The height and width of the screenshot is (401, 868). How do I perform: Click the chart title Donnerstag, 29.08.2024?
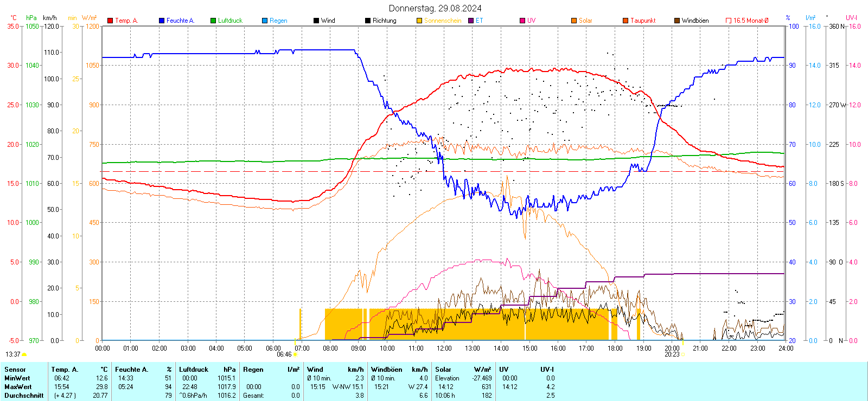435,8
